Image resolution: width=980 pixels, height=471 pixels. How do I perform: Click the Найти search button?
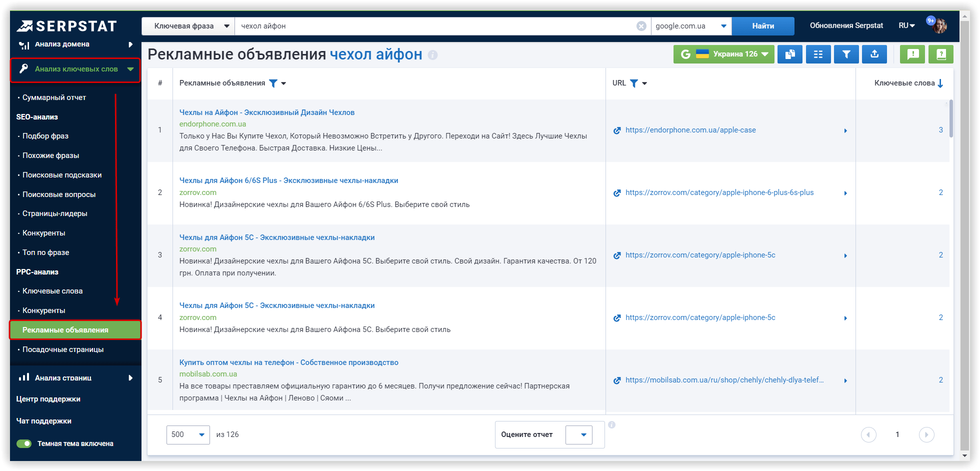point(763,25)
